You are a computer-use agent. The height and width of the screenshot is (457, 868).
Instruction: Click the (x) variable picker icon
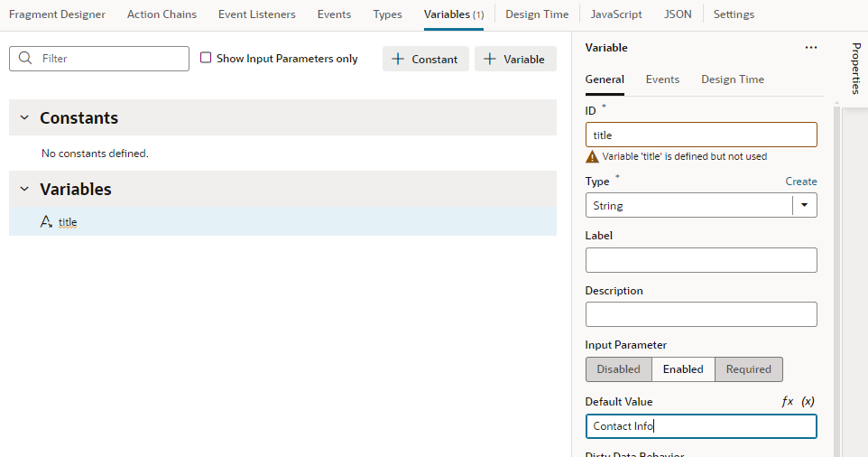click(808, 402)
